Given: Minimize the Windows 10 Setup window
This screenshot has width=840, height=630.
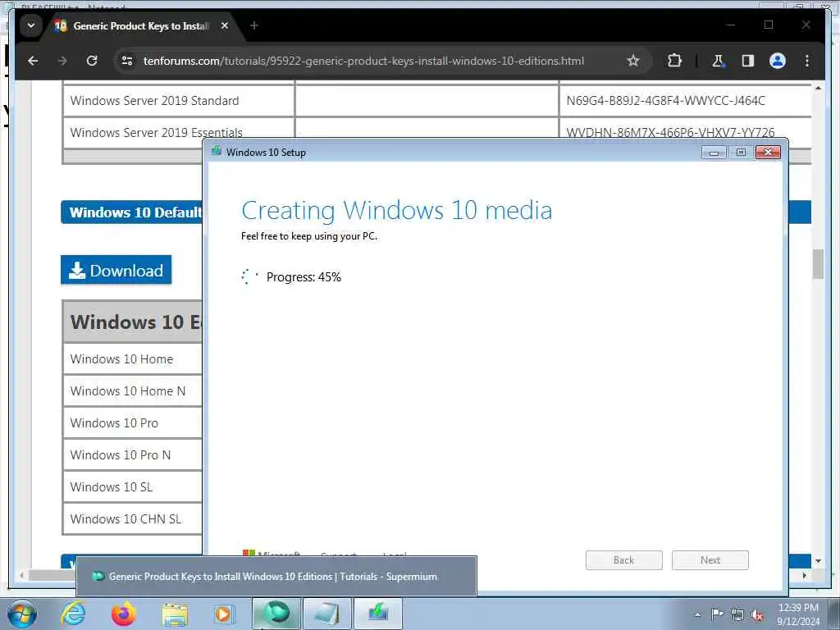Looking at the screenshot, I should coord(714,153).
